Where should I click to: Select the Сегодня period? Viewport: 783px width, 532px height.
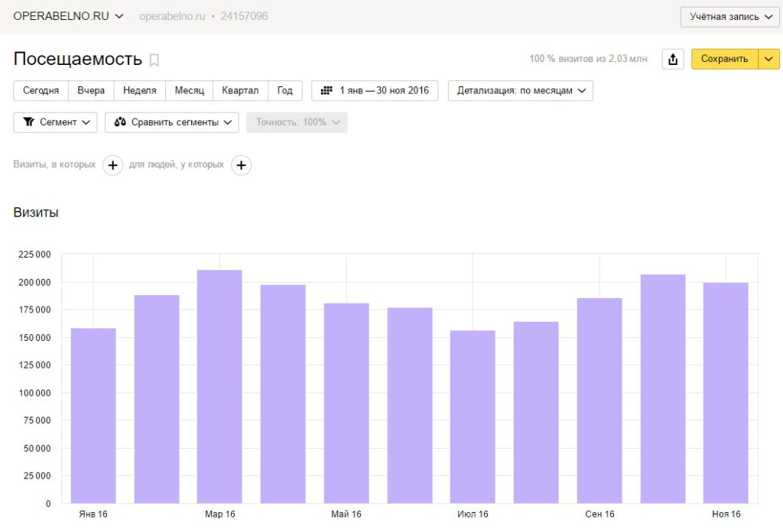click(x=41, y=91)
